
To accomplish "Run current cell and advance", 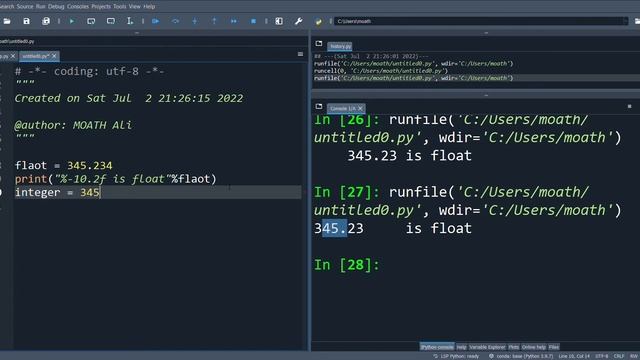I will click(x=111, y=21).
